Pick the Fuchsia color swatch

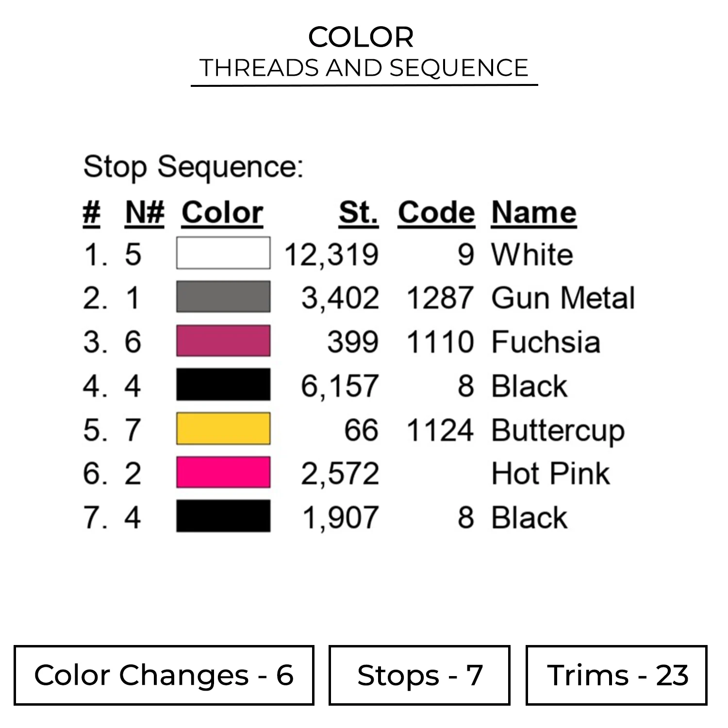(223, 341)
